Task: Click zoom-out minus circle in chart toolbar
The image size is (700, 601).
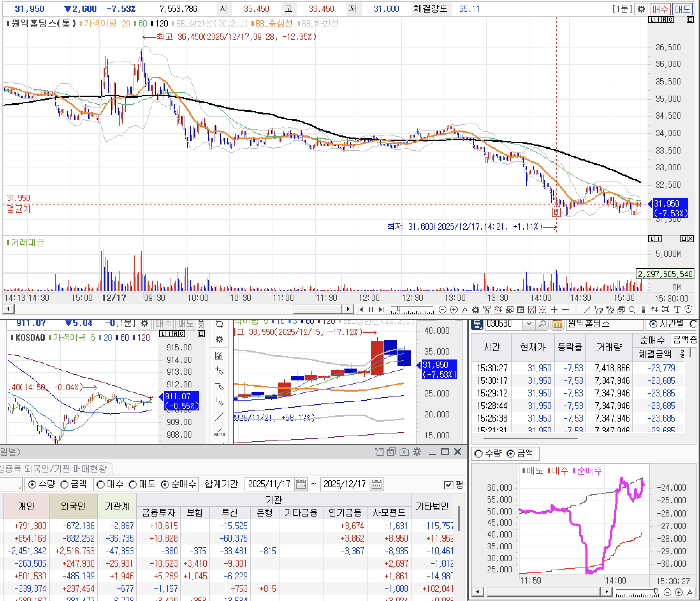Action: click(443, 310)
